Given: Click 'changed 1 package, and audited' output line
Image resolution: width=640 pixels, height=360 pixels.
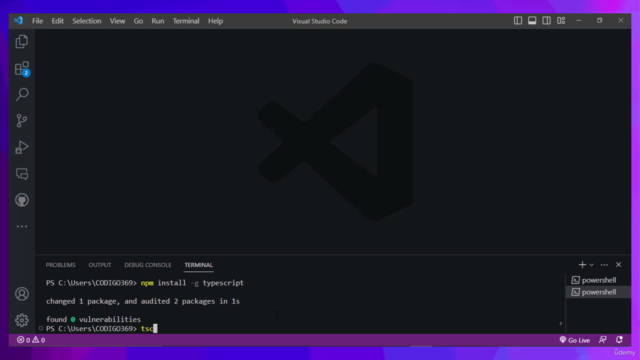Looking at the screenshot, I should point(143,301).
